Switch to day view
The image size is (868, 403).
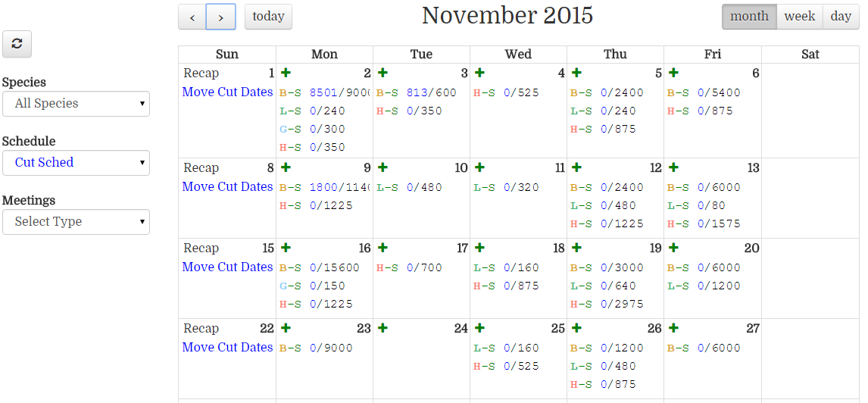point(841,17)
